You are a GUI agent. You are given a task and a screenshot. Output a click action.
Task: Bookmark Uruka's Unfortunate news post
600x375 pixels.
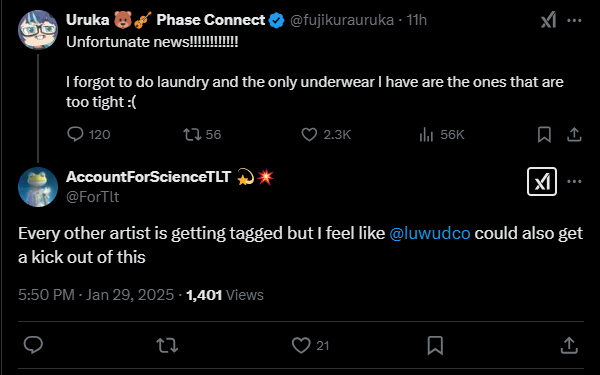(544, 135)
